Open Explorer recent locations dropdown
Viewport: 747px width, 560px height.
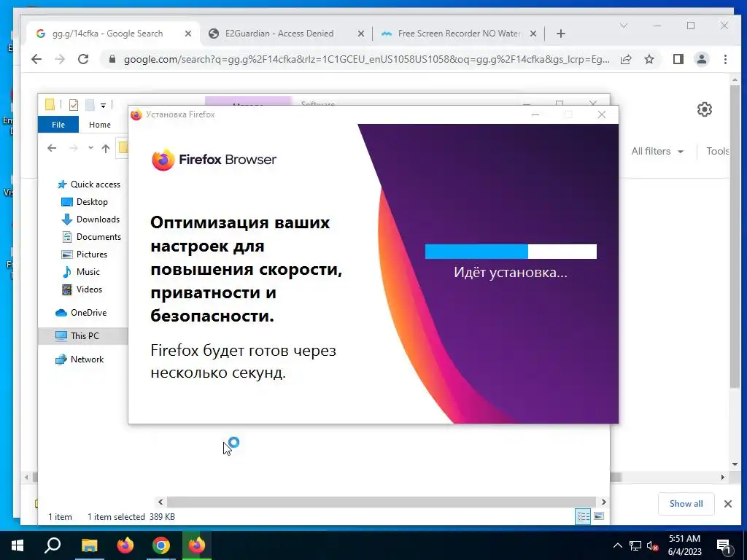(90, 148)
